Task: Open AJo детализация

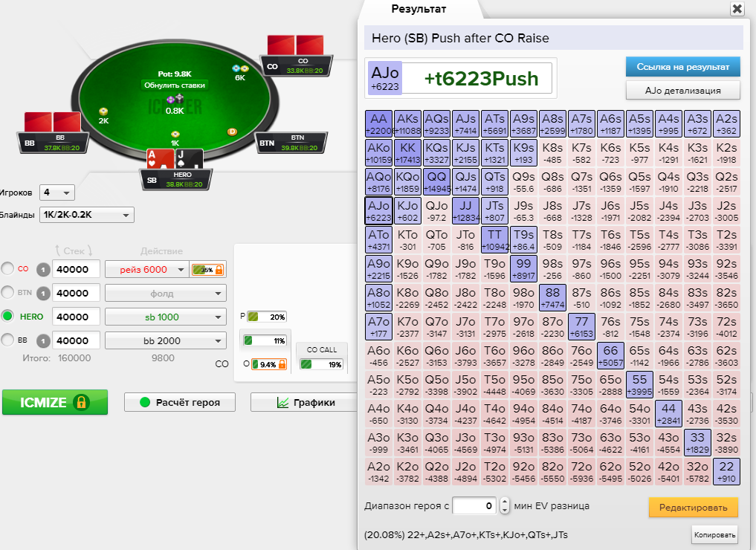Action: tap(682, 90)
